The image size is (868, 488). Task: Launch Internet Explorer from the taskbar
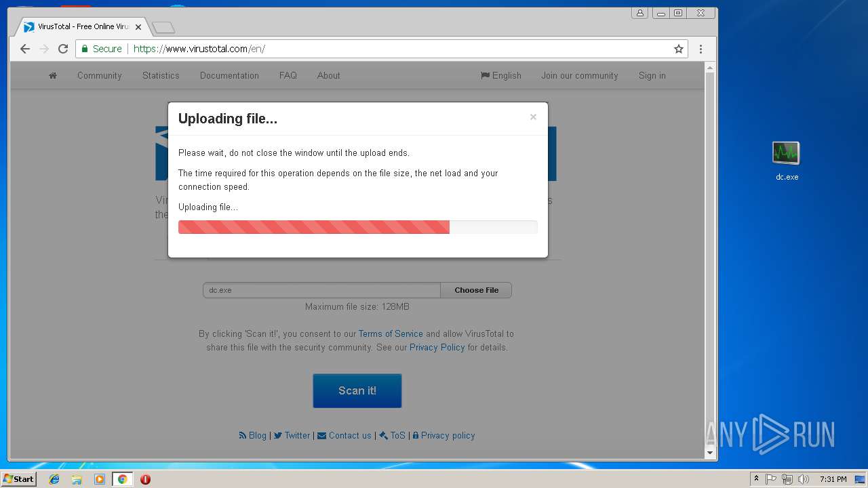(54, 479)
